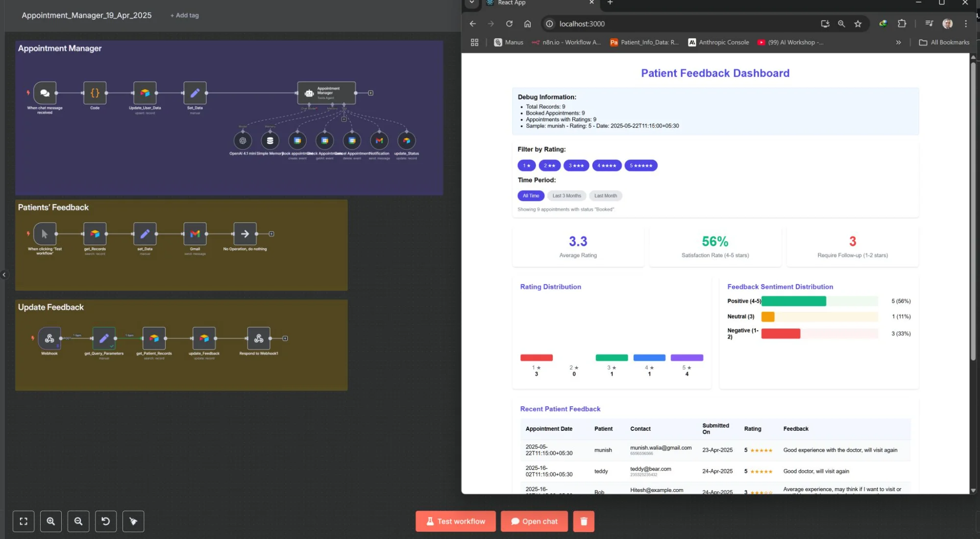Click the fit-to-view icon in canvas toolbar

click(23, 521)
